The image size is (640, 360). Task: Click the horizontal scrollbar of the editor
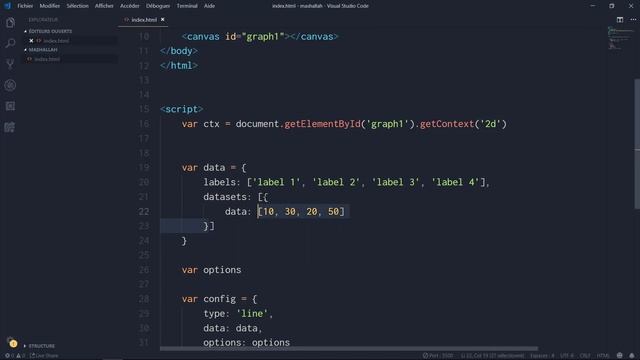click(x=349, y=349)
